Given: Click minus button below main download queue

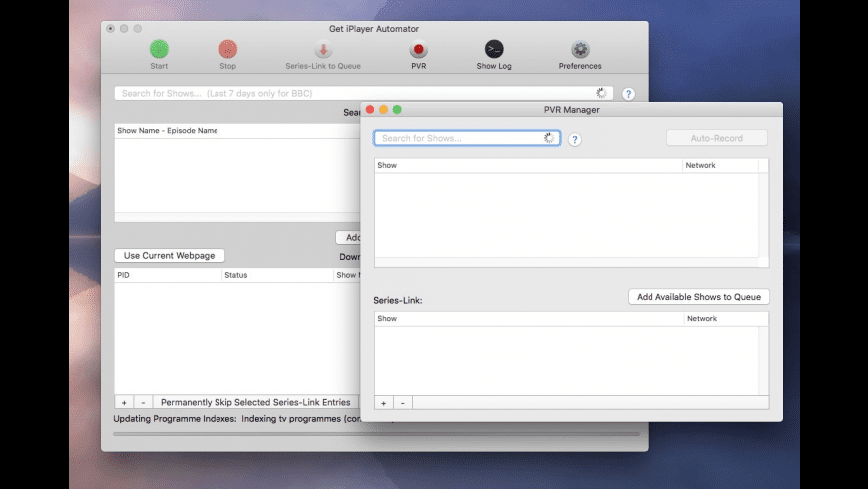Looking at the screenshot, I should tap(143, 402).
